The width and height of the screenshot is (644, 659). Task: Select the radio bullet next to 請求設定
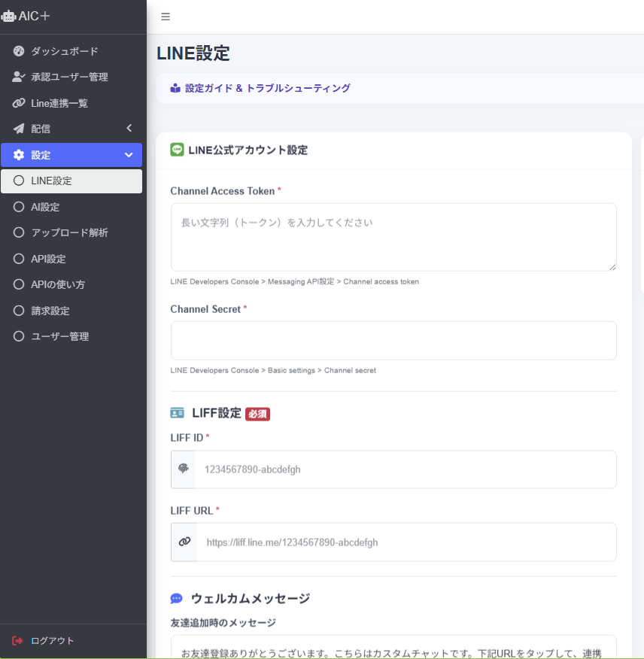tap(18, 311)
